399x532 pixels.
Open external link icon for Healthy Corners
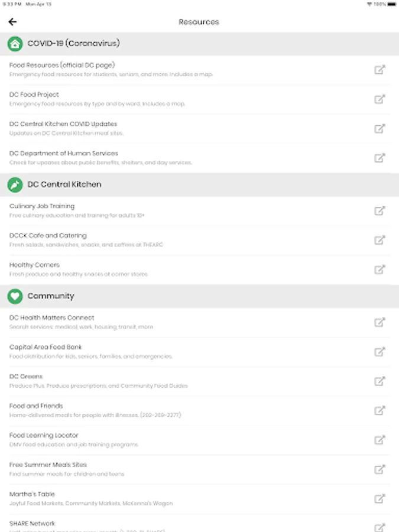[379, 270]
